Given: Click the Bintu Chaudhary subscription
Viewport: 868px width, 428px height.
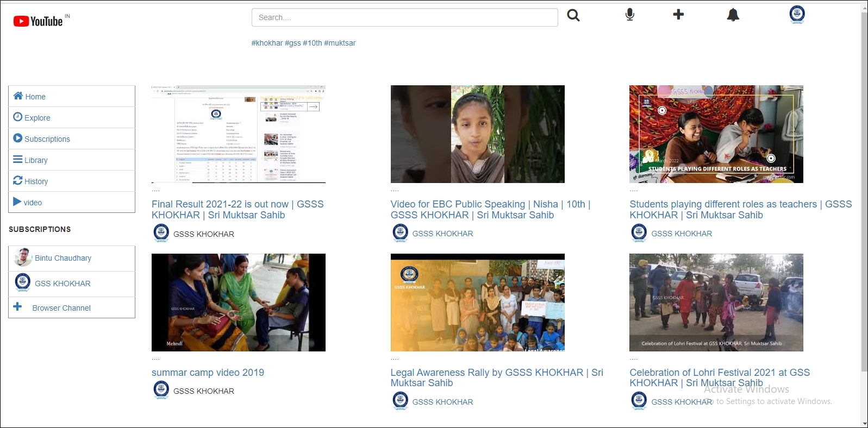Looking at the screenshot, I should 63,258.
